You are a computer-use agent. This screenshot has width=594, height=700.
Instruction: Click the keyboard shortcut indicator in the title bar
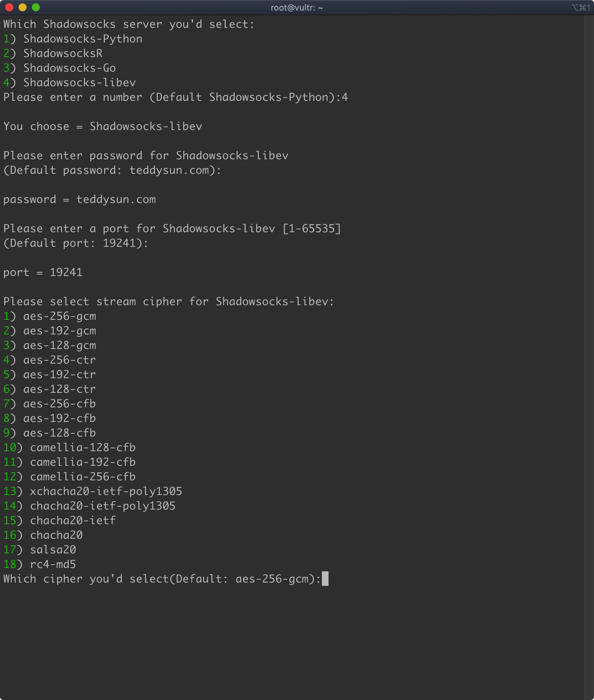tap(580, 8)
